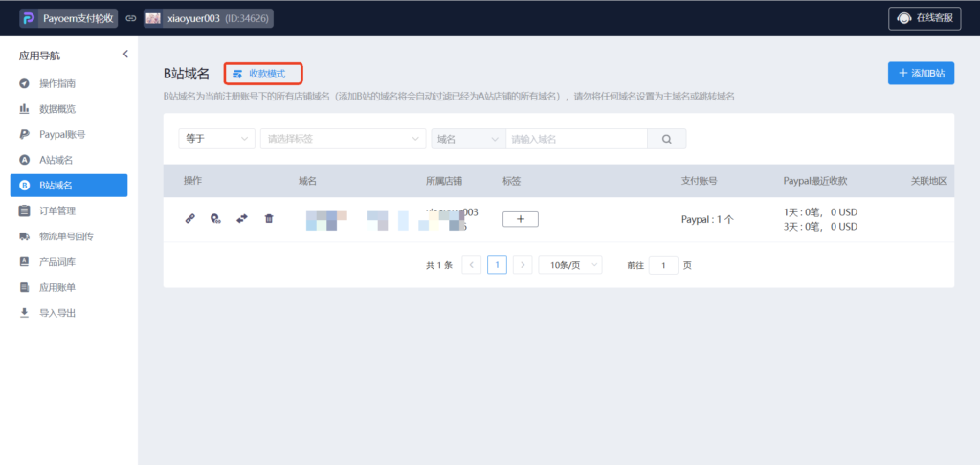Go to 订单管理 in sidebar
This screenshot has height=465, width=980.
pos(57,210)
